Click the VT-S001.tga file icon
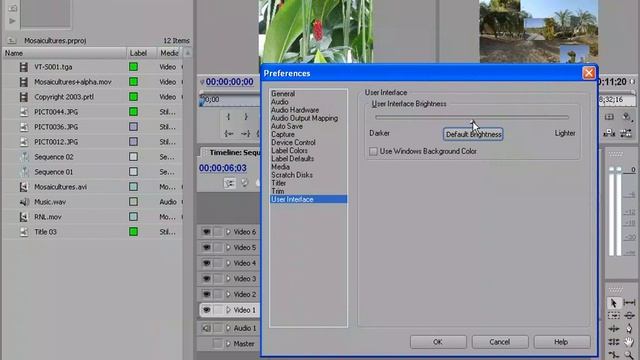The width and height of the screenshot is (640, 360). click(24, 67)
